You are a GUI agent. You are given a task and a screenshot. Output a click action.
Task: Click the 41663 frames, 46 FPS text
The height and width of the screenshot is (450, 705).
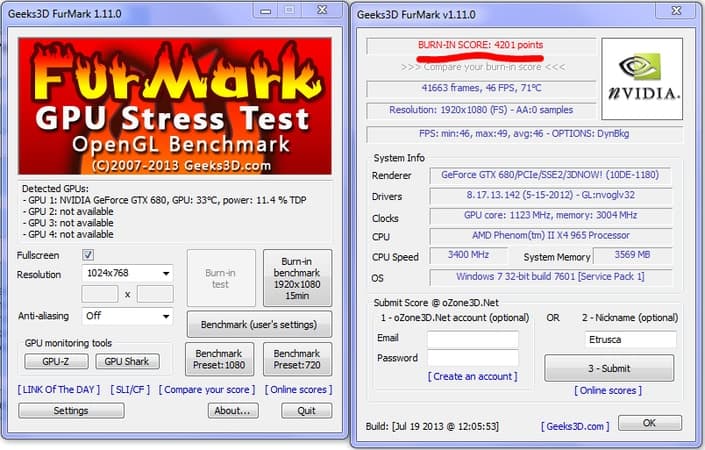481,88
